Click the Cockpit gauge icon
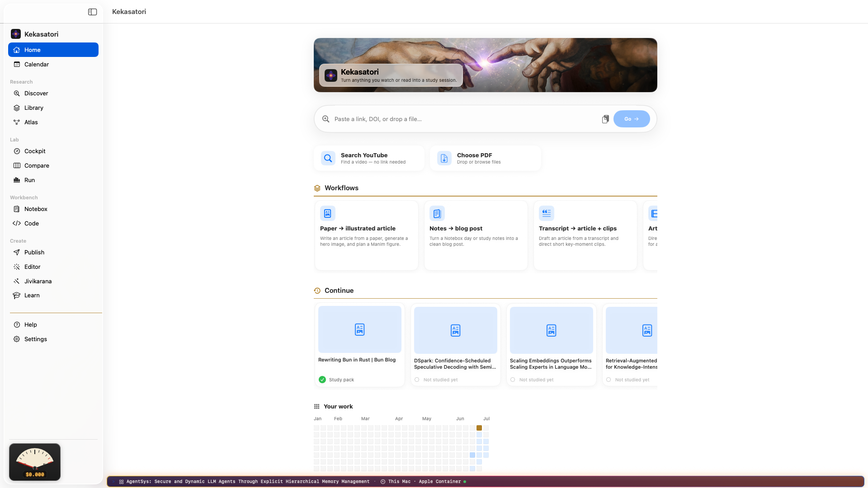868x488 pixels. click(x=17, y=151)
